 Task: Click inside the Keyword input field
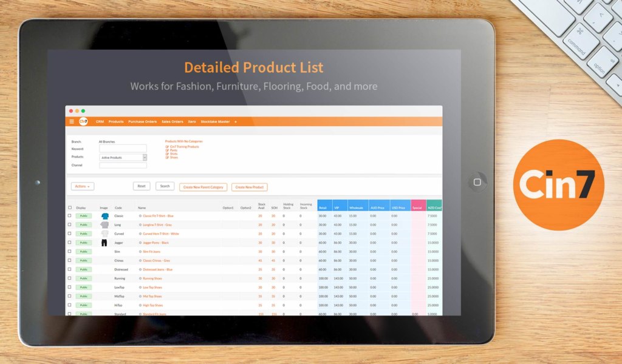[124, 148]
